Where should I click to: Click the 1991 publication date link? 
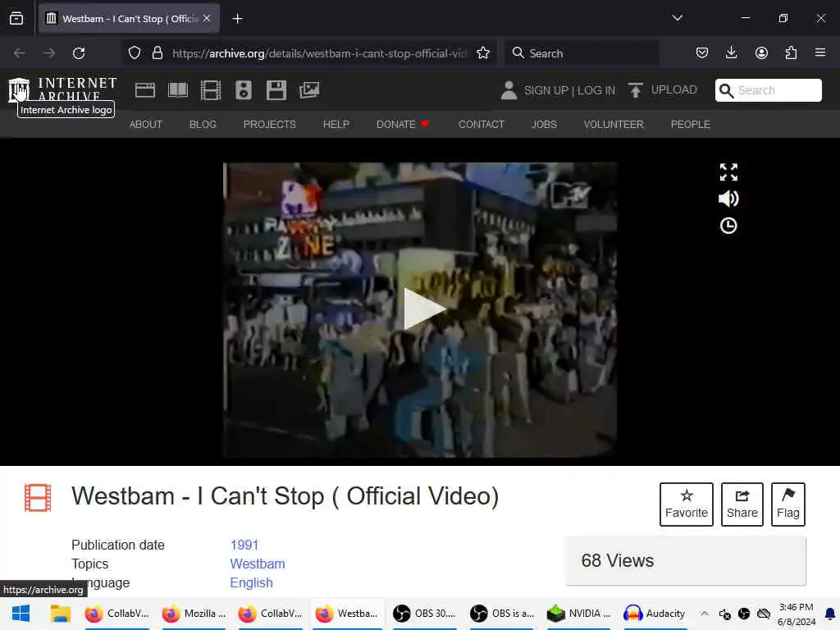click(x=244, y=545)
